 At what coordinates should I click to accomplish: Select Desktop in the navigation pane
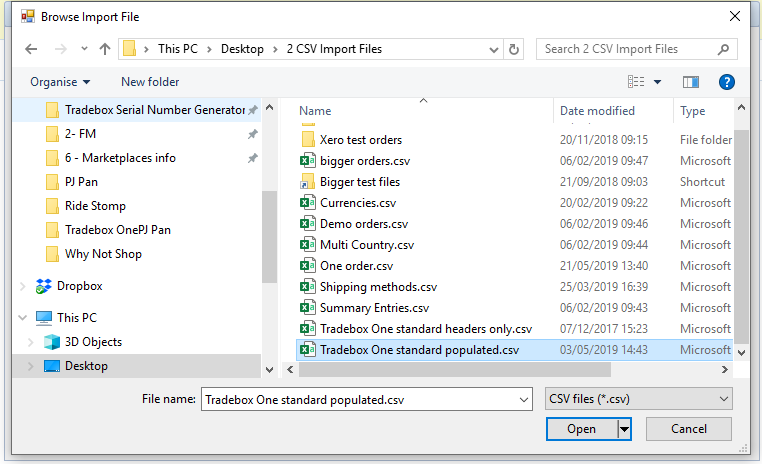(76, 366)
